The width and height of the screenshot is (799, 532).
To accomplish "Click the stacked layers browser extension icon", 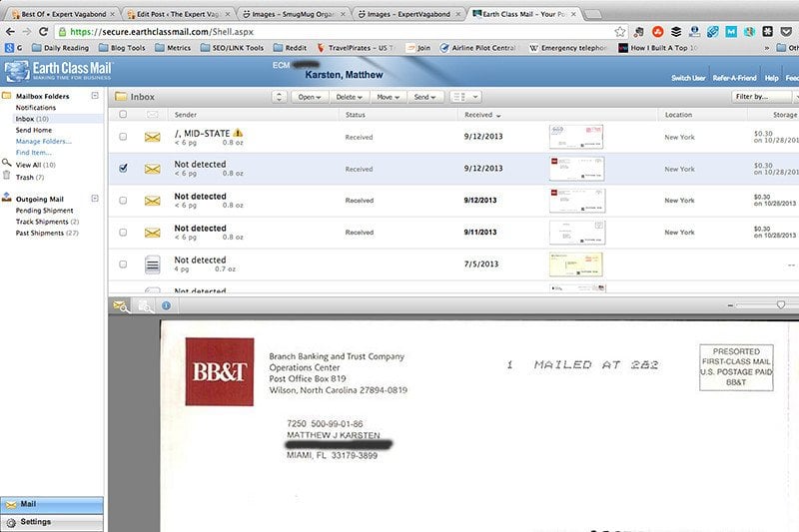I will [676, 32].
